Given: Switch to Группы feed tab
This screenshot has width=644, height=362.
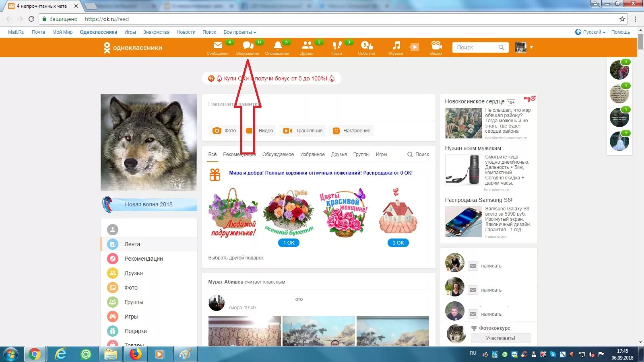Looking at the screenshot, I should click(x=361, y=154).
